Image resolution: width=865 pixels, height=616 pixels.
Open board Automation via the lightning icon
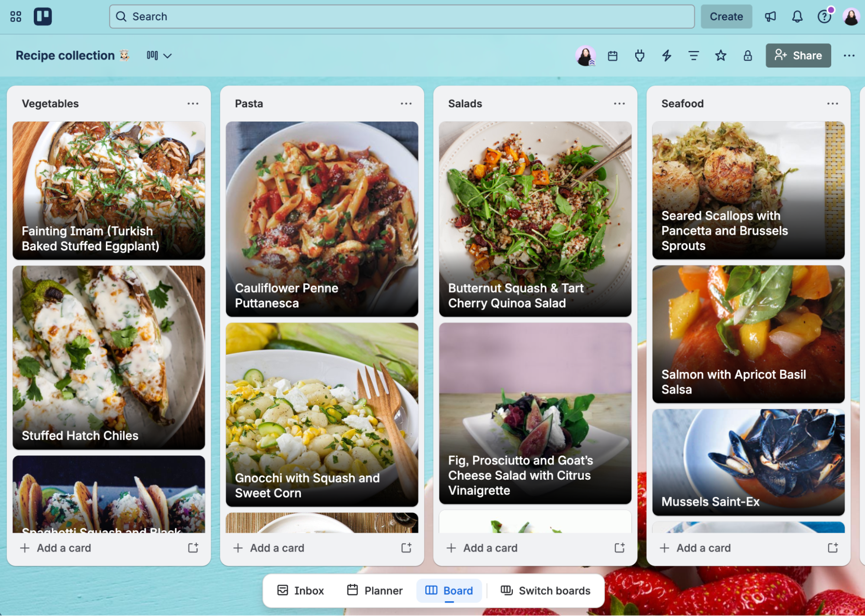666,55
